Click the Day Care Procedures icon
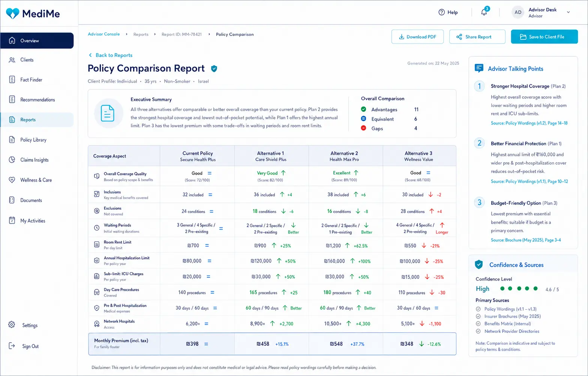The image size is (588, 376). coord(96,292)
